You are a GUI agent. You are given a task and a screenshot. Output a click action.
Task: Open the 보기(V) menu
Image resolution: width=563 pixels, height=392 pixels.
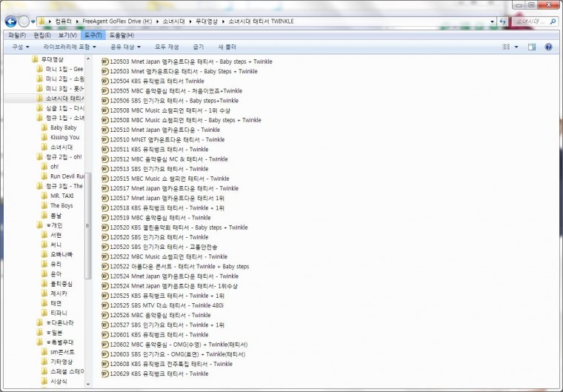point(67,36)
